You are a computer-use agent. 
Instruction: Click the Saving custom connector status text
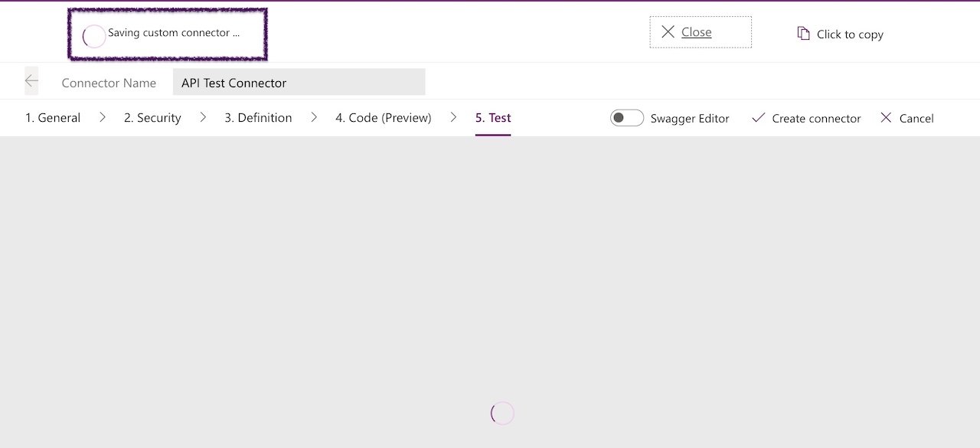tap(174, 33)
